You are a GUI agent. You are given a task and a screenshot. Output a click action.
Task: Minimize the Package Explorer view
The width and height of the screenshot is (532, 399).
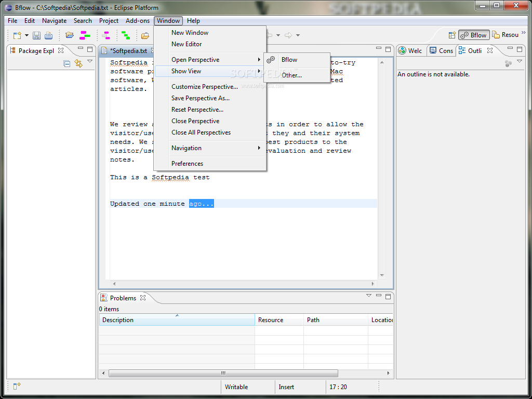tap(81, 48)
